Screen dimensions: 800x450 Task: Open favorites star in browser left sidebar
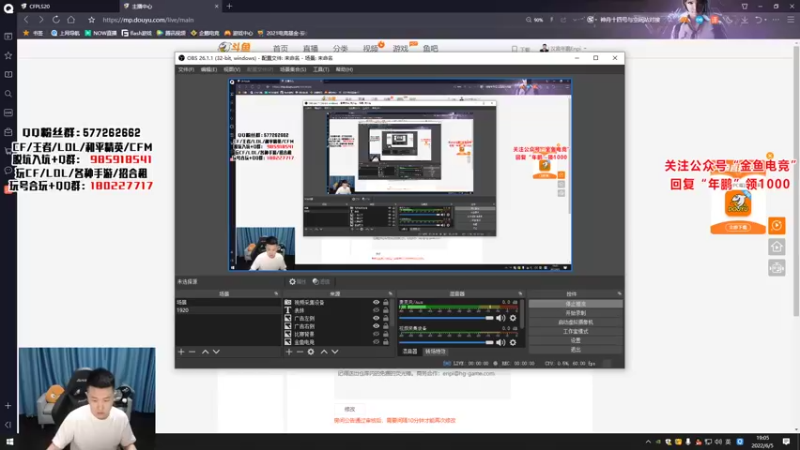(8, 56)
